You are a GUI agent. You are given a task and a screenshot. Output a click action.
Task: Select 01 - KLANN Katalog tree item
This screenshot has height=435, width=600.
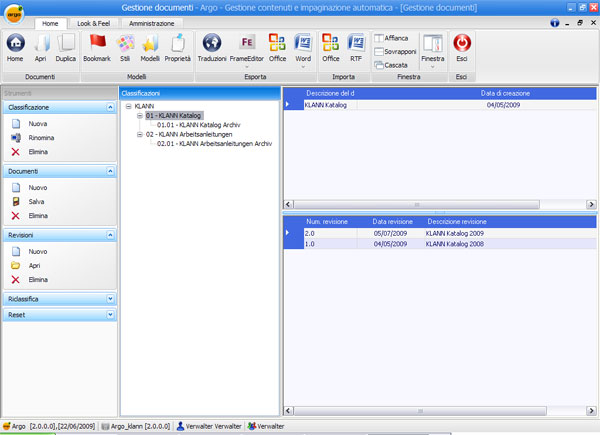pyautogui.click(x=173, y=116)
